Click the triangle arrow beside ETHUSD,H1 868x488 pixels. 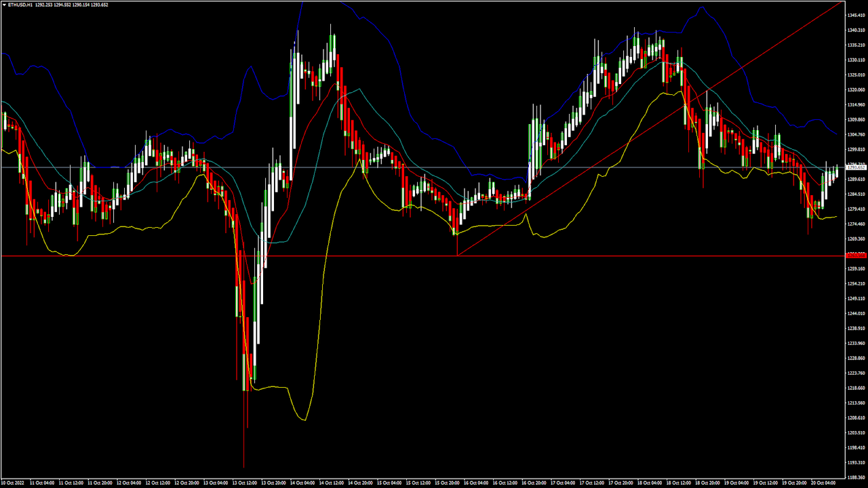point(4,5)
